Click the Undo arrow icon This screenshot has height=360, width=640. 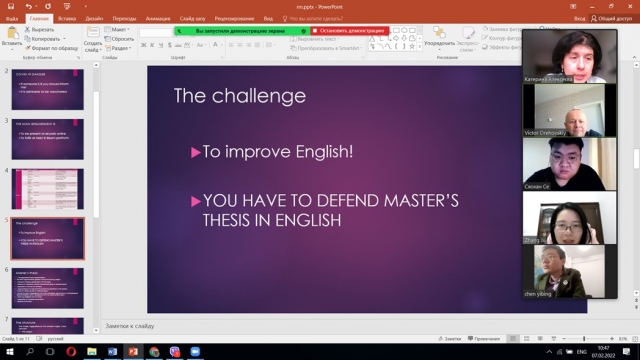(28, 6)
